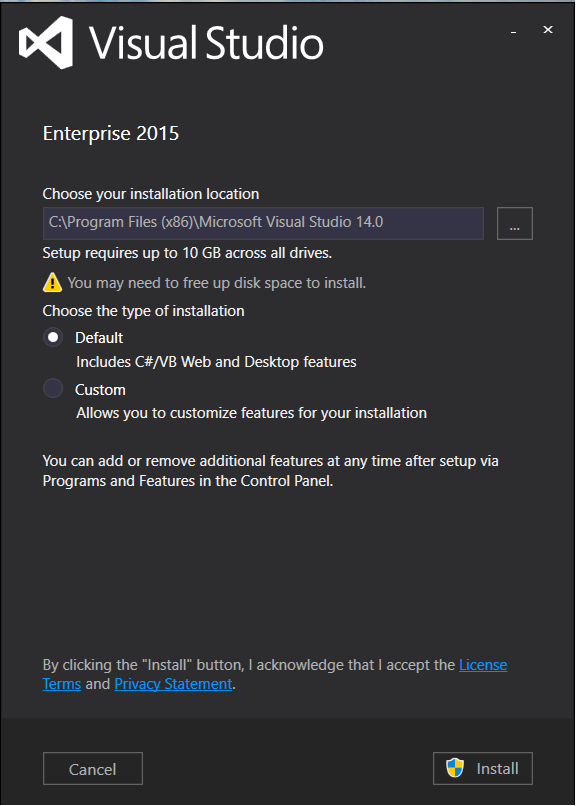
Task: Click the yellow disk space warning icon
Action: [52, 282]
